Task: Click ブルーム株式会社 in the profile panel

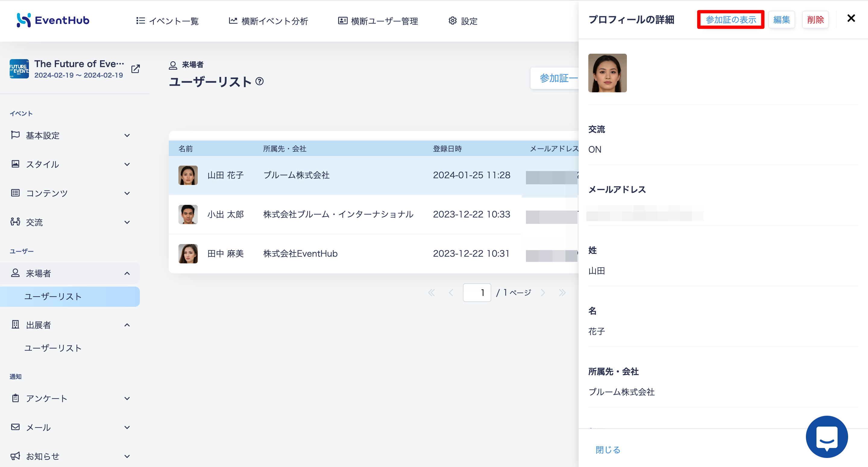Action: (x=621, y=392)
